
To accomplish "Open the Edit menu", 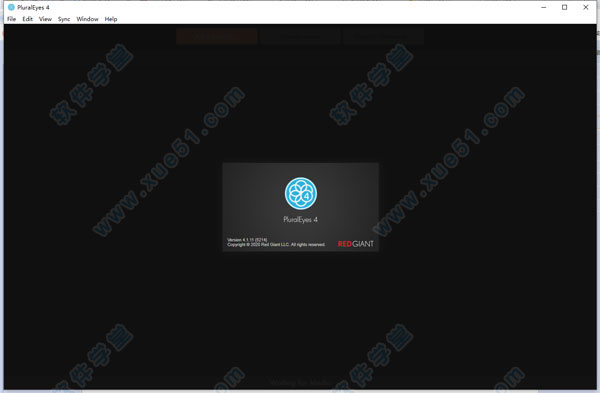I will click(x=28, y=19).
